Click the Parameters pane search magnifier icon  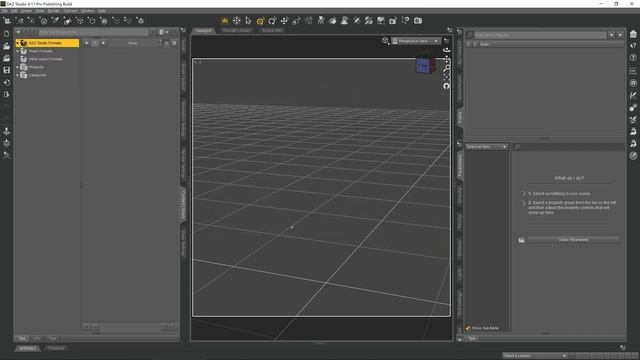pyautogui.click(x=517, y=147)
